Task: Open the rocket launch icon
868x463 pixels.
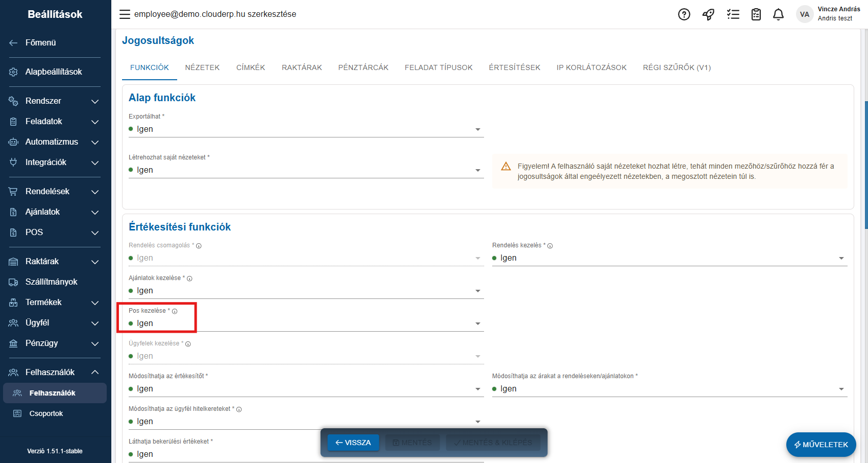Action: tap(708, 14)
